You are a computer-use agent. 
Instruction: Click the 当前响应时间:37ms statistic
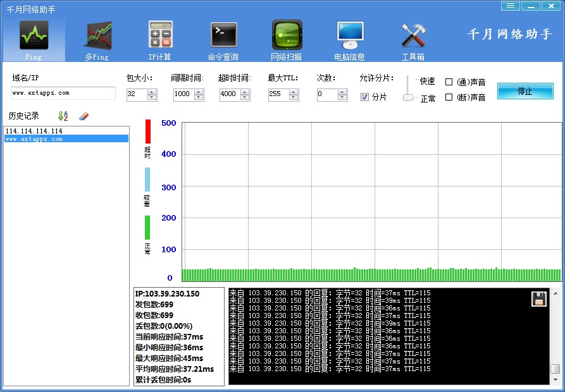169,337
